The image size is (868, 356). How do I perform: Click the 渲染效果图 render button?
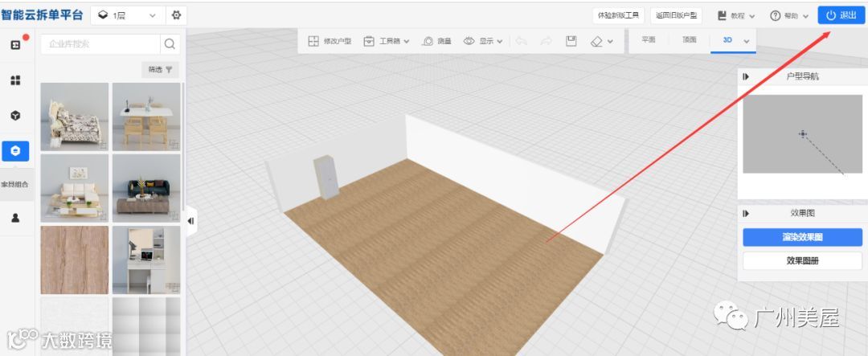click(x=803, y=237)
